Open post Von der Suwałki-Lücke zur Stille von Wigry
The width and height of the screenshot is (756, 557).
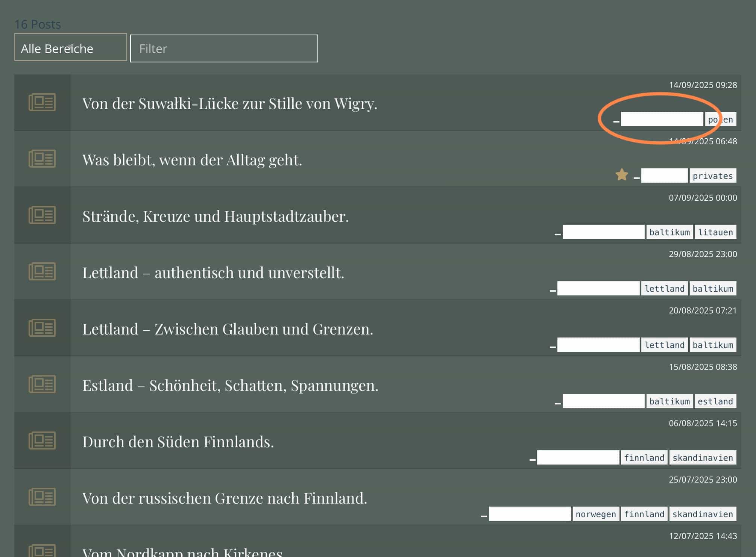point(229,103)
